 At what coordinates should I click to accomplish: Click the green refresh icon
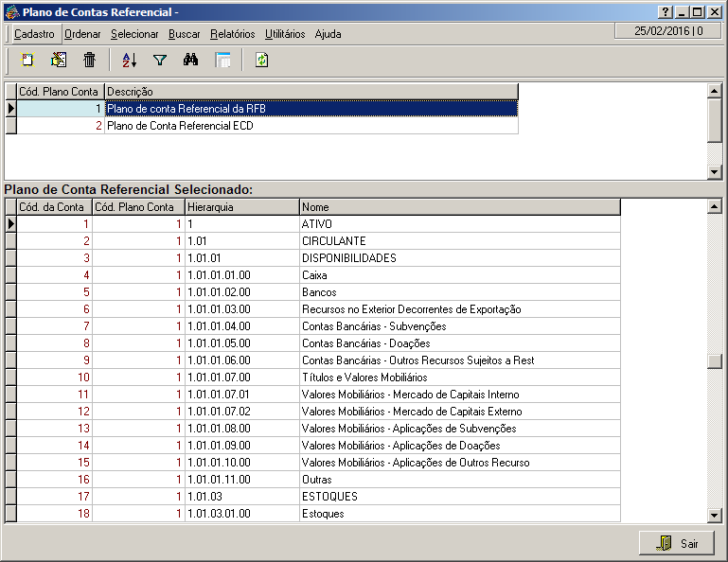tap(261, 61)
